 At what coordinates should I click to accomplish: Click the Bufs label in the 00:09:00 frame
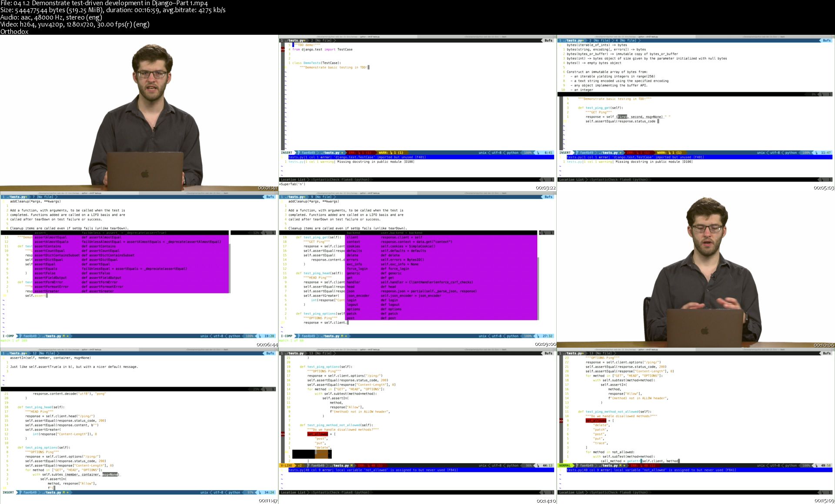click(x=548, y=197)
